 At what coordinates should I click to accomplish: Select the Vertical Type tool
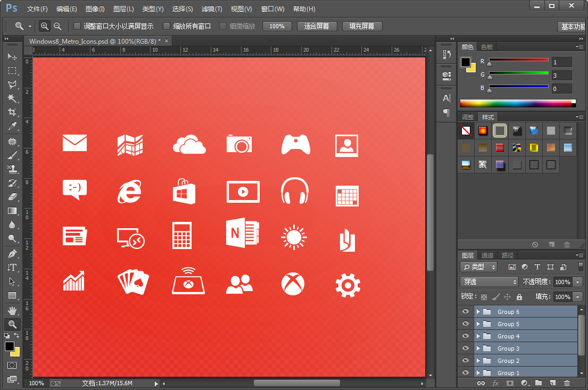coord(12,268)
